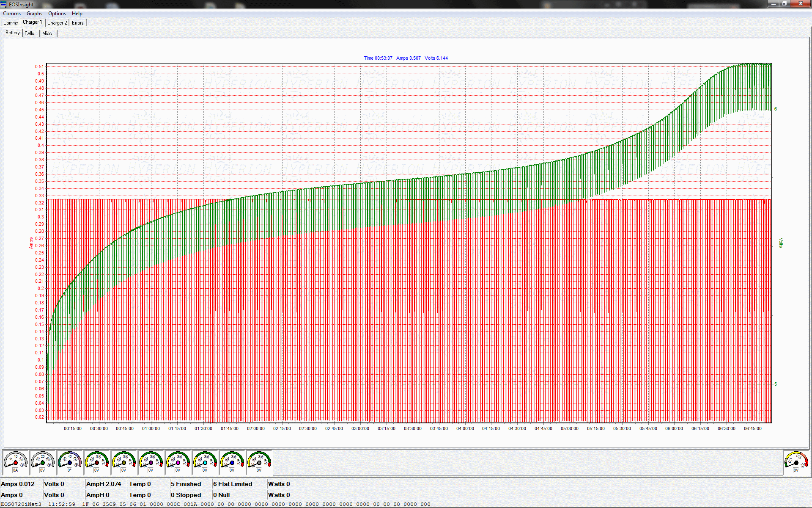Open the Options menu

point(57,14)
